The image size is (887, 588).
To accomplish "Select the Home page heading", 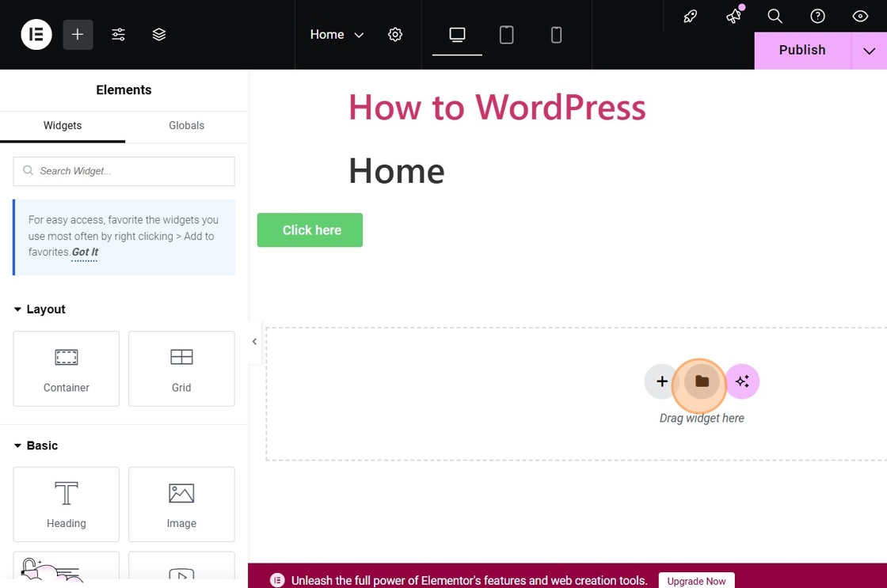I will [397, 171].
